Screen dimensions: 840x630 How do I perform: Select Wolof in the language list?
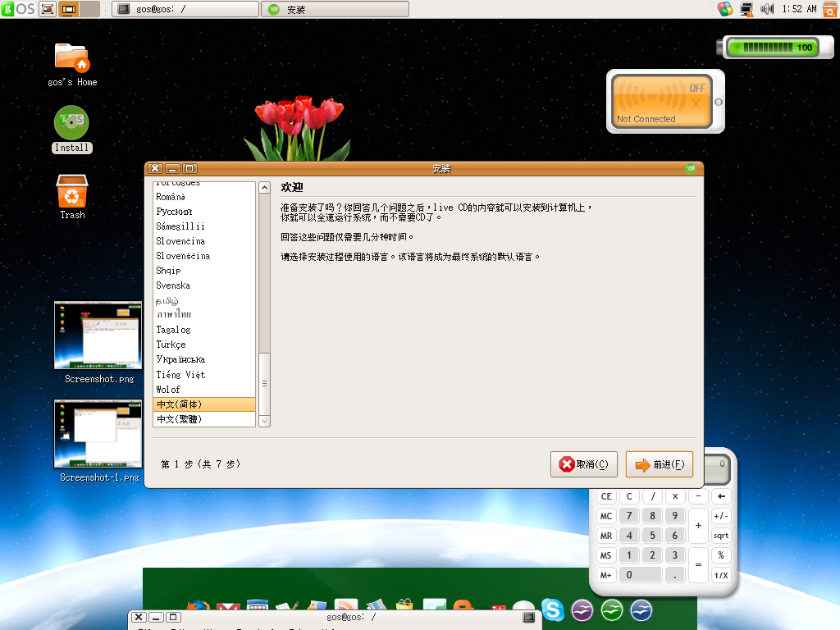coord(204,390)
